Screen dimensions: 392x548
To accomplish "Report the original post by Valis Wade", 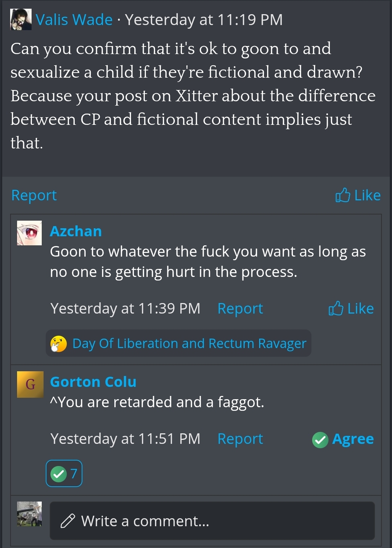I will click(x=34, y=195).
